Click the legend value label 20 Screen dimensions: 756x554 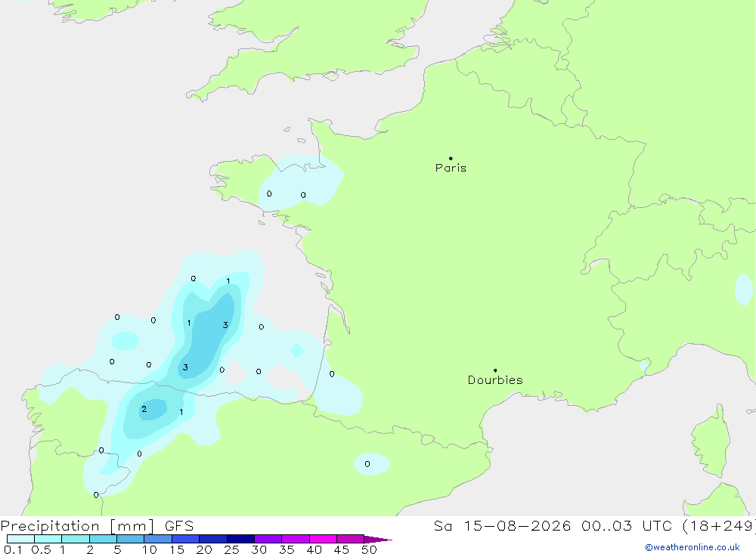(x=204, y=549)
